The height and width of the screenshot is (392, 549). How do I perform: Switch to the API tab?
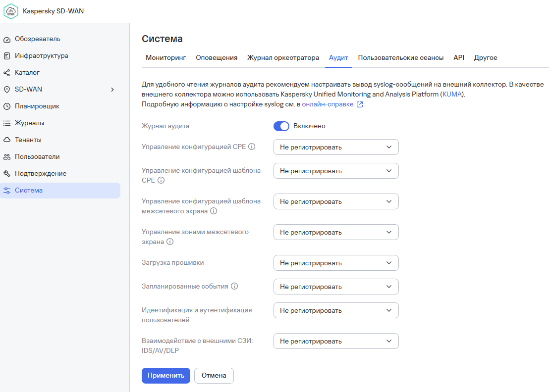[x=459, y=58]
